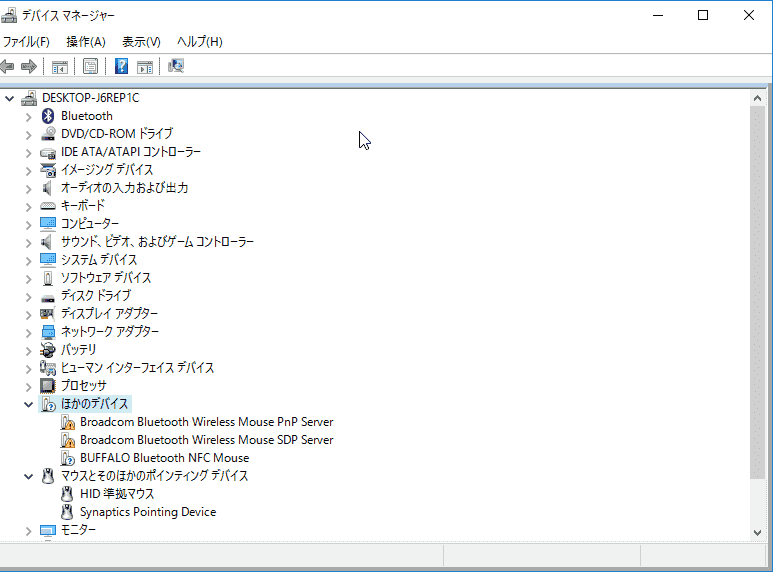Click the scrollbar down arrow
This screenshot has width=773, height=572.
pos(757,533)
